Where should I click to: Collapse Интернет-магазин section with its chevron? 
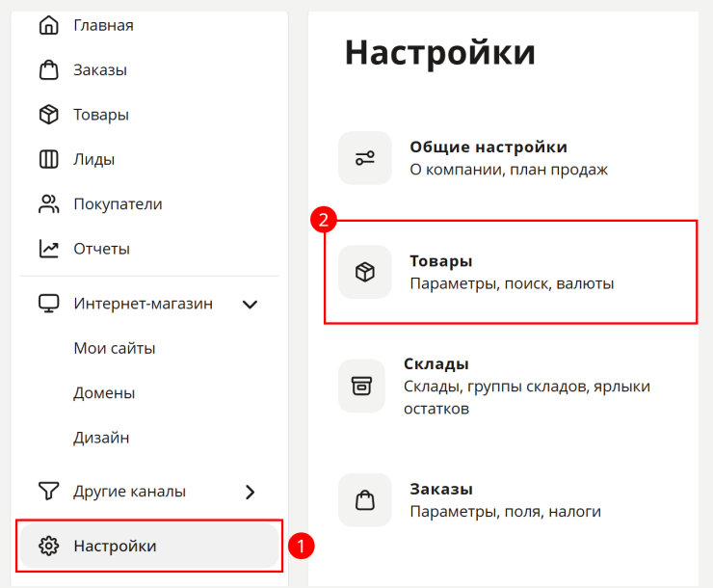251,305
